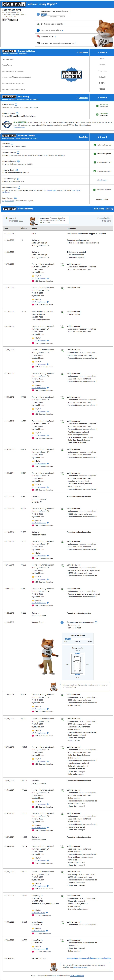
Task: Click the CARFAX 1 Owner badge in Ownership History
Action: pos(72,75)
